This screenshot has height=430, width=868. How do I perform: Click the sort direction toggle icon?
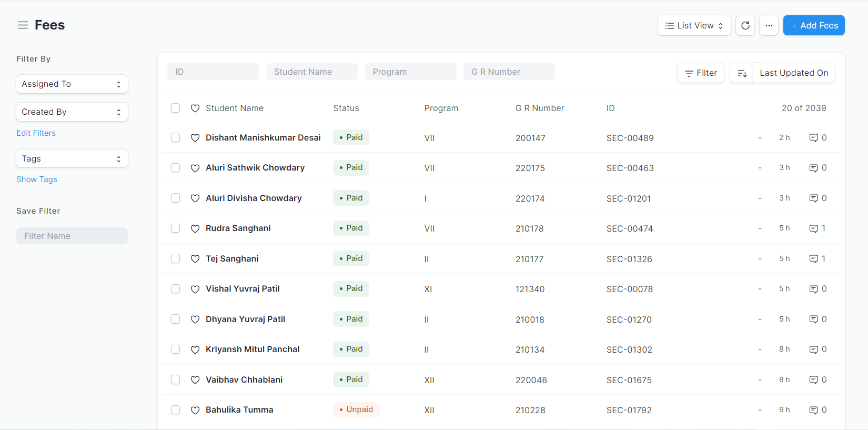(x=742, y=73)
